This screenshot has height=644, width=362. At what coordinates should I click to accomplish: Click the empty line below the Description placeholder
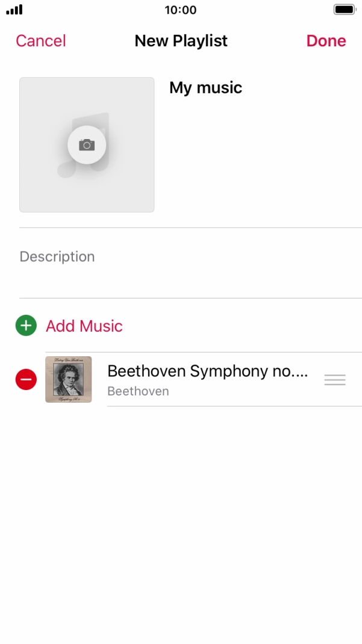coord(181,282)
